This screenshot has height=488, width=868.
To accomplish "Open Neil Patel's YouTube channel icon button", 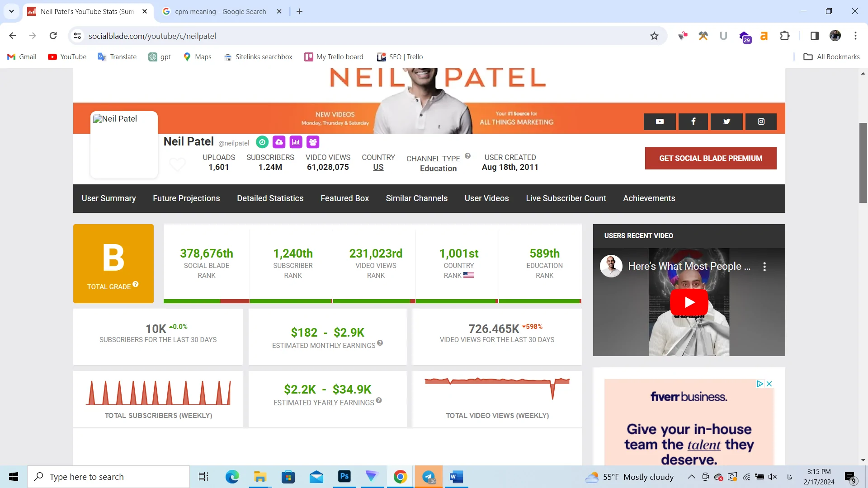I will click(660, 122).
